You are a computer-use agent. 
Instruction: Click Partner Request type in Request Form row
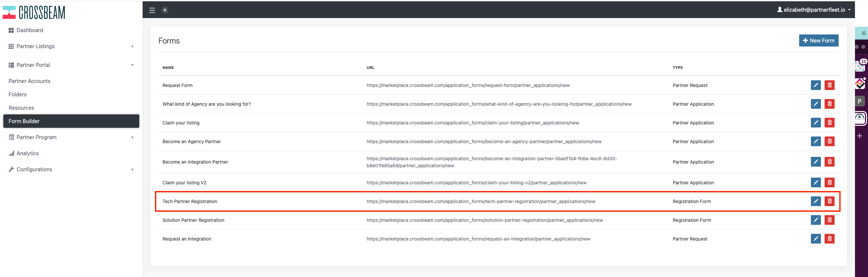(x=690, y=85)
